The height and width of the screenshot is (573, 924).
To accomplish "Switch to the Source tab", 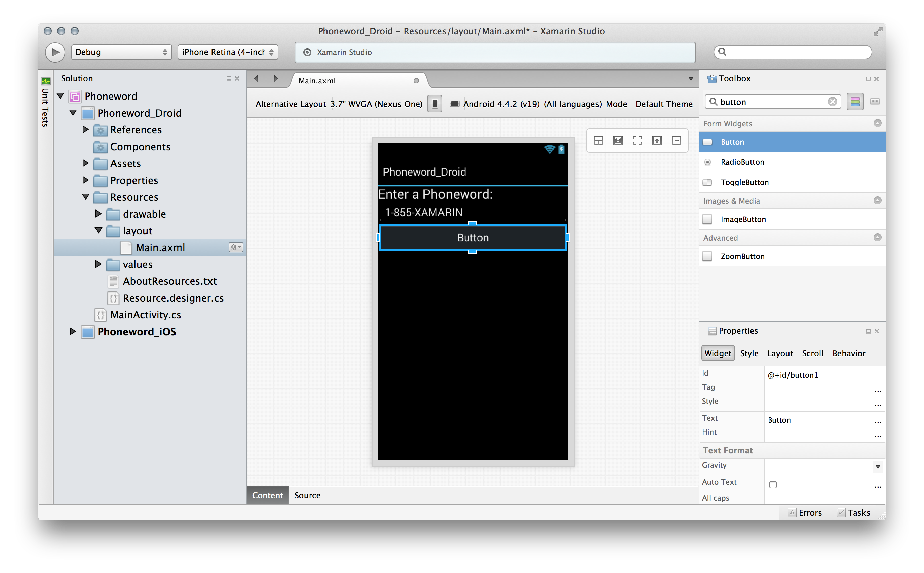I will click(x=307, y=495).
